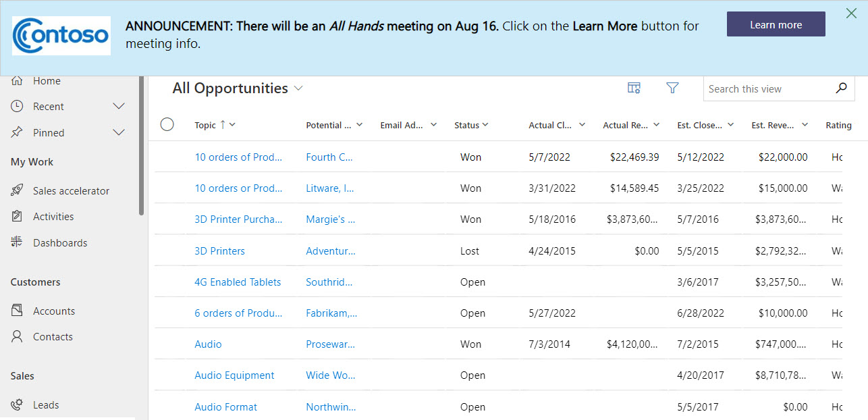Click the Contoso logo image

[61, 36]
